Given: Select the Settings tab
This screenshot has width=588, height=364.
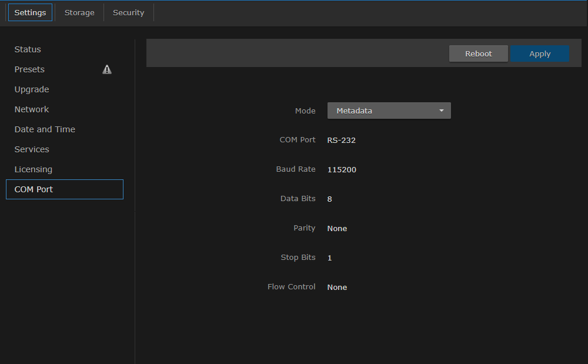Looking at the screenshot, I should (x=30, y=12).
